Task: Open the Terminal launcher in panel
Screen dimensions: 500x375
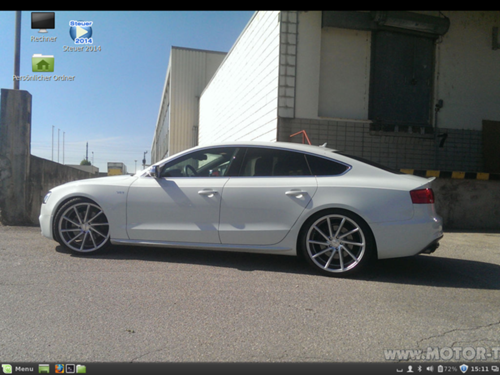Action: 70,369
